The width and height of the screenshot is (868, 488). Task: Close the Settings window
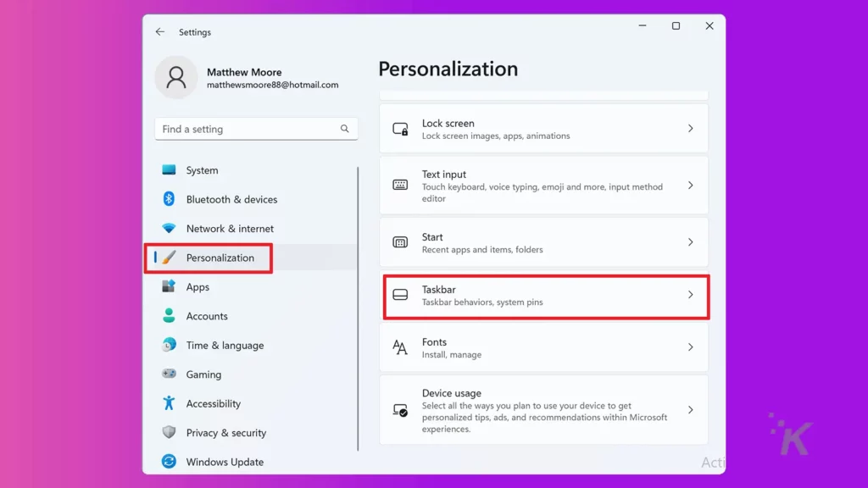pyautogui.click(x=709, y=26)
